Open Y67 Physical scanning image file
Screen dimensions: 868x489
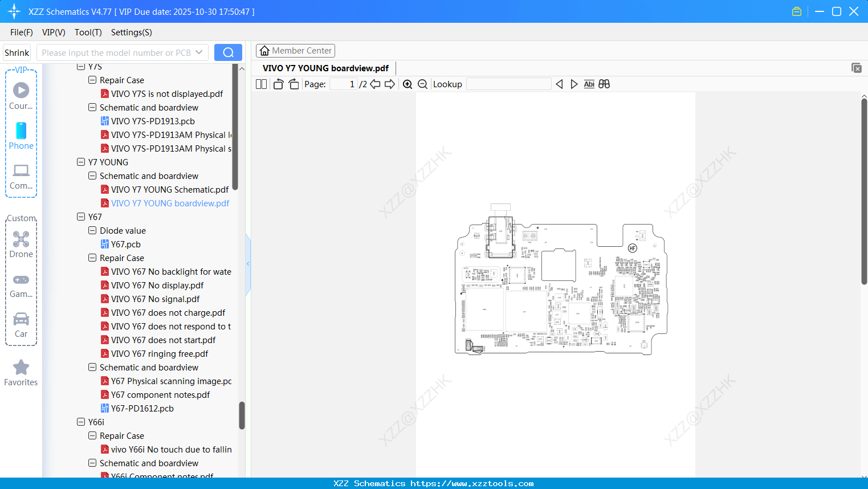coord(172,381)
